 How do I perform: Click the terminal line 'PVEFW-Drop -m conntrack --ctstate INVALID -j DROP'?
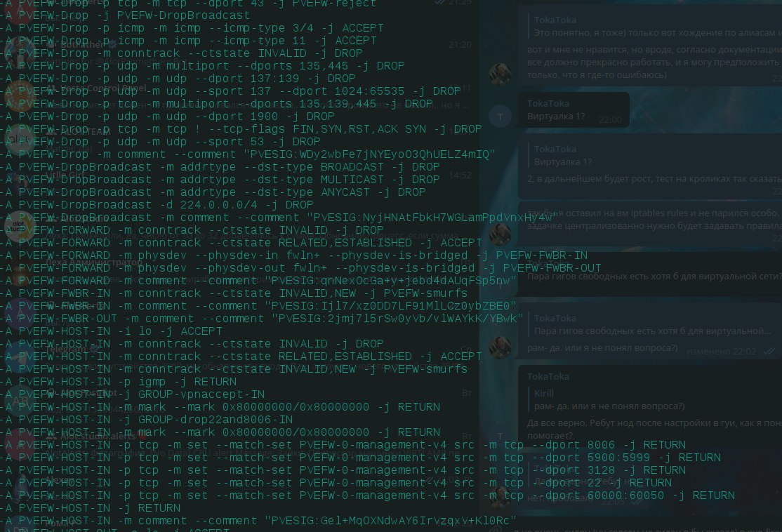coord(182,53)
